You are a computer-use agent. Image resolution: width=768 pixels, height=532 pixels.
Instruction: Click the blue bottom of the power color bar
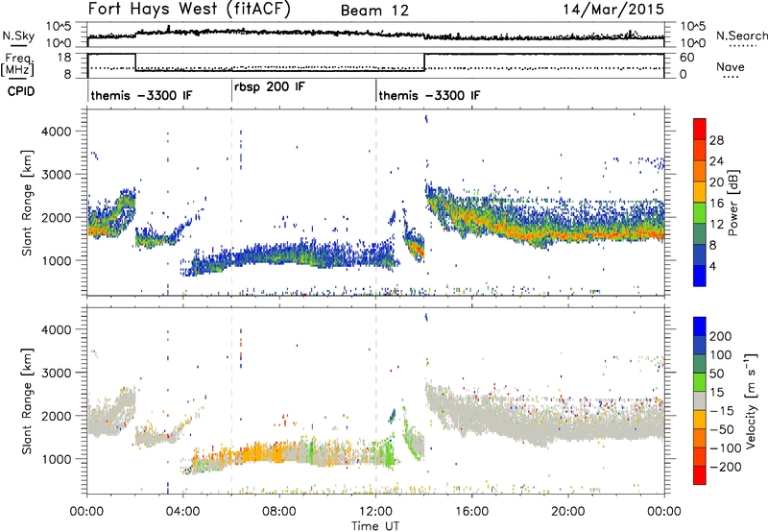click(700, 276)
